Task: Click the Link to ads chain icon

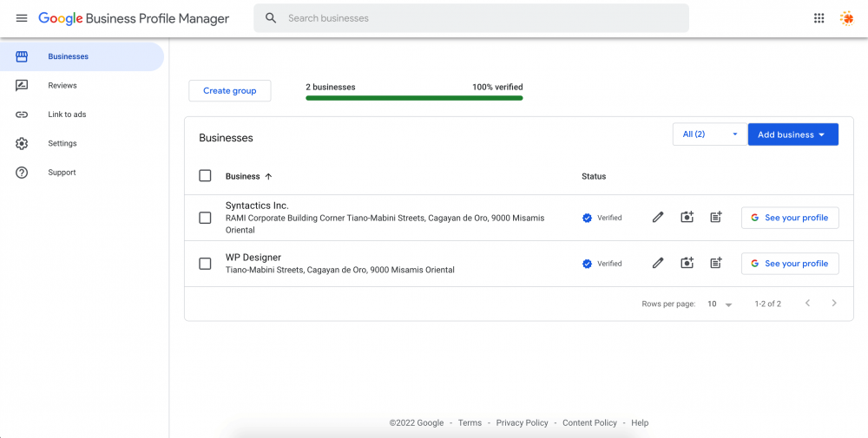Action: click(x=22, y=114)
